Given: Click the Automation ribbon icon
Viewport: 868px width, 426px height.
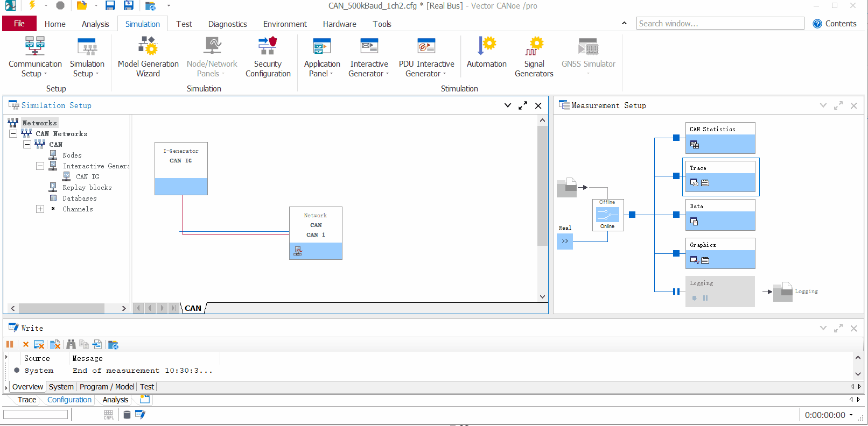Looking at the screenshot, I should pyautogui.click(x=487, y=53).
